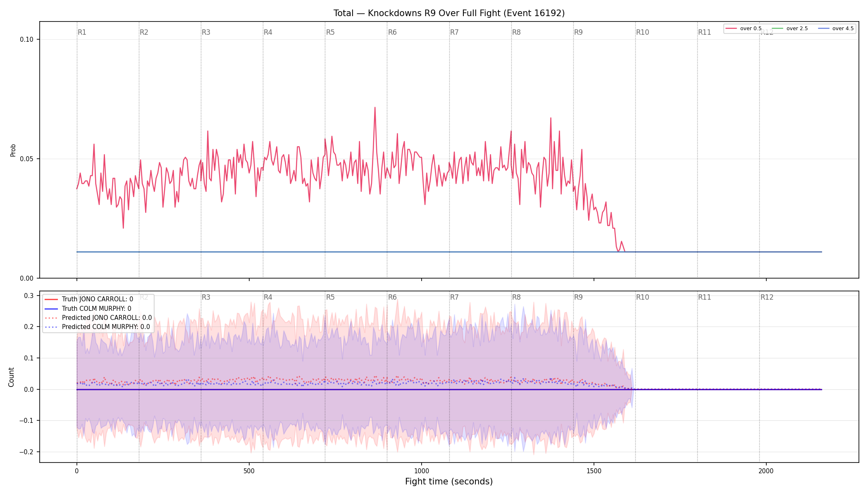868x496 pixels.
Task: Click the -0.1 tick on the Count axis
Action: pos(27,421)
